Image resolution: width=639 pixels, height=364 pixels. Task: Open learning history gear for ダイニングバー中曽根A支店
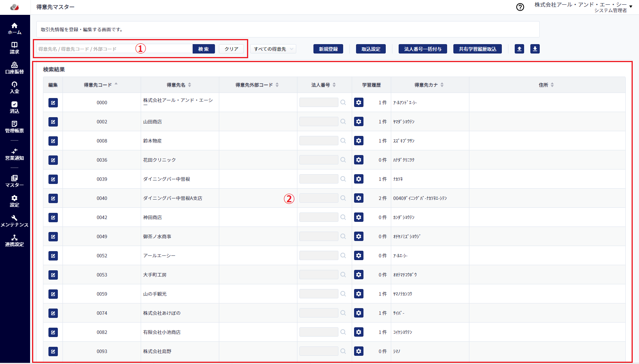pyautogui.click(x=359, y=198)
